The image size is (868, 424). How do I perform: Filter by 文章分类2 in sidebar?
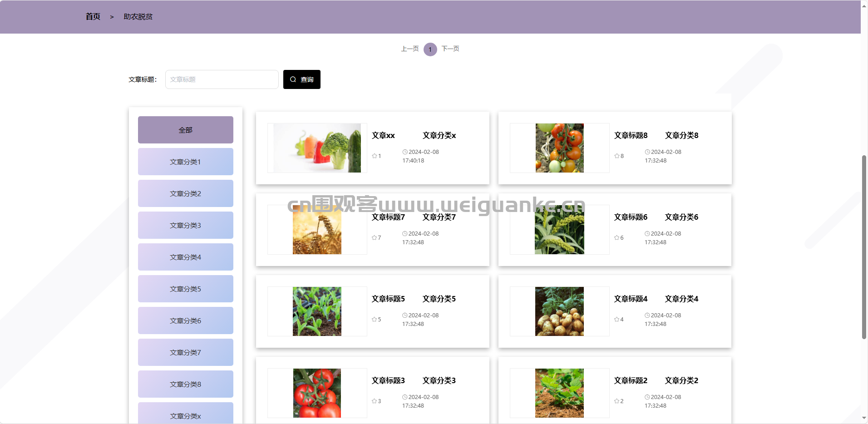pos(186,193)
